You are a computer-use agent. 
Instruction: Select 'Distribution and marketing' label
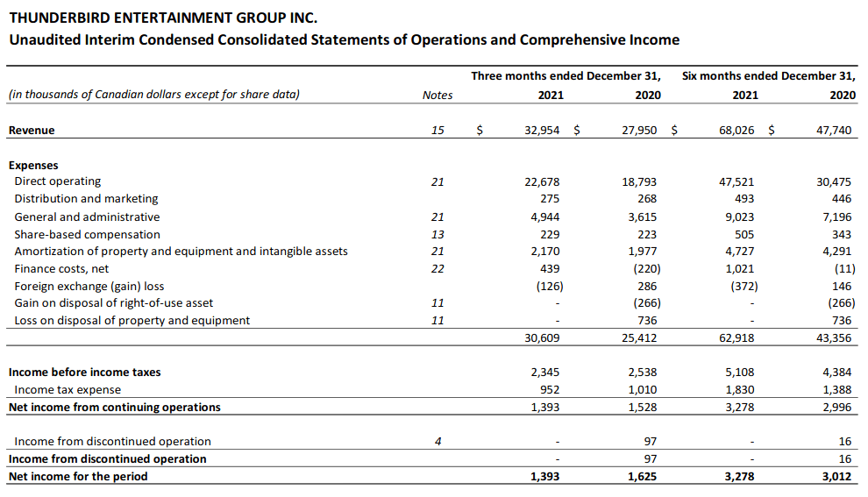[x=86, y=199]
